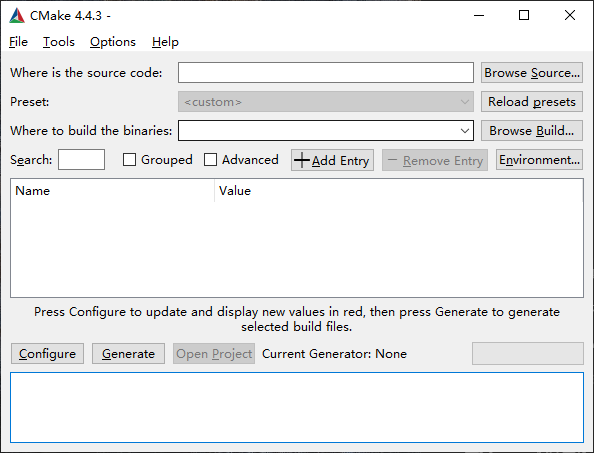Click the Reload presets button
594x453 pixels.
pos(532,102)
